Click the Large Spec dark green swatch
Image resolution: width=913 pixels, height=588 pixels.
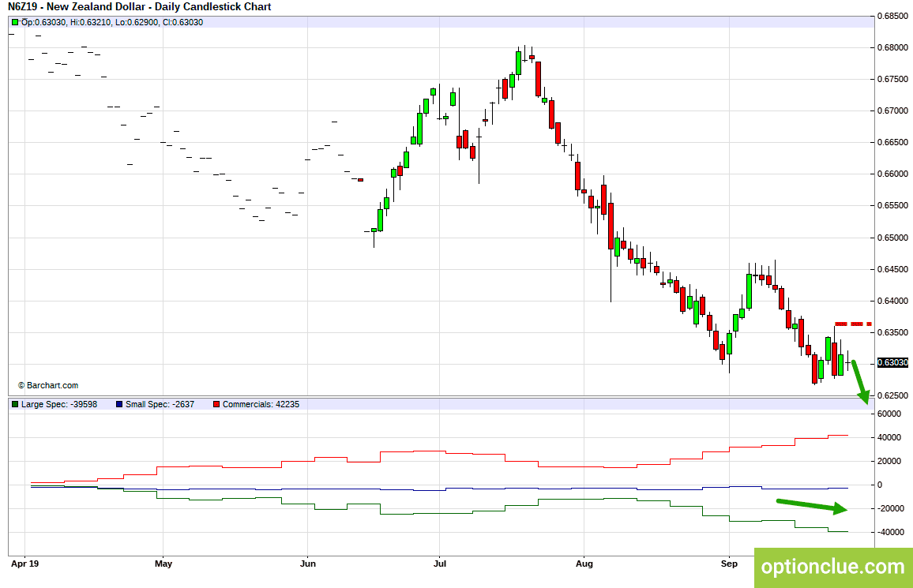coord(14,404)
